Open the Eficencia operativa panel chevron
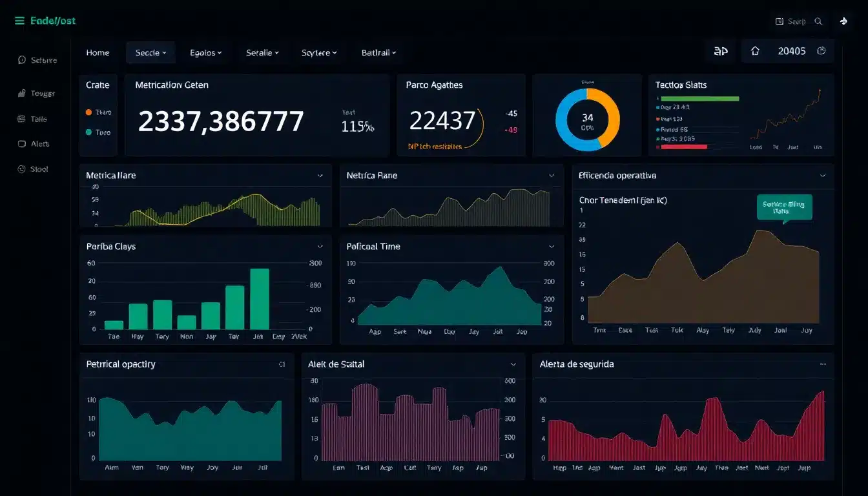Viewport: 868px width, 496px height. click(x=823, y=175)
